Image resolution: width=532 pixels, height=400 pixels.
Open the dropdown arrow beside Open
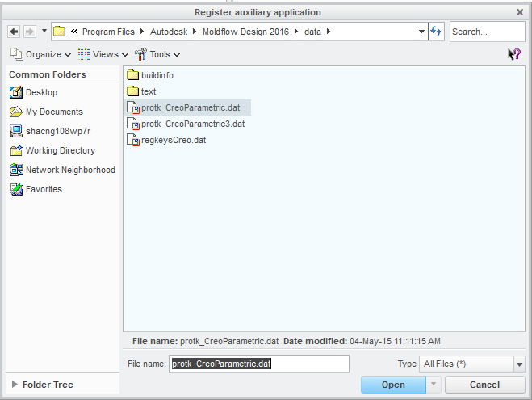[x=434, y=385]
